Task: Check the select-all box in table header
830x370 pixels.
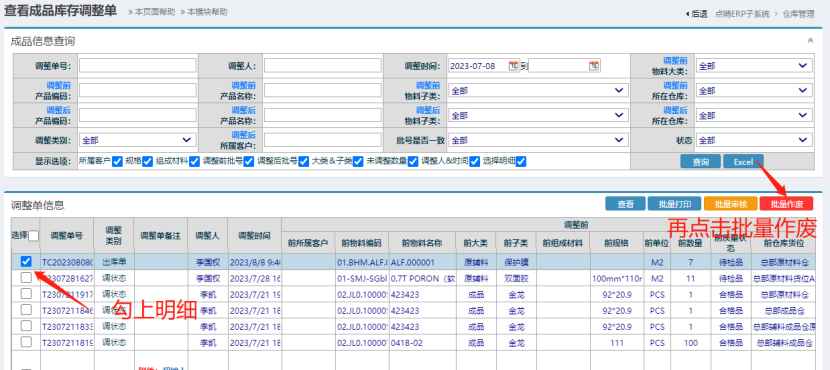Action: coord(33,236)
